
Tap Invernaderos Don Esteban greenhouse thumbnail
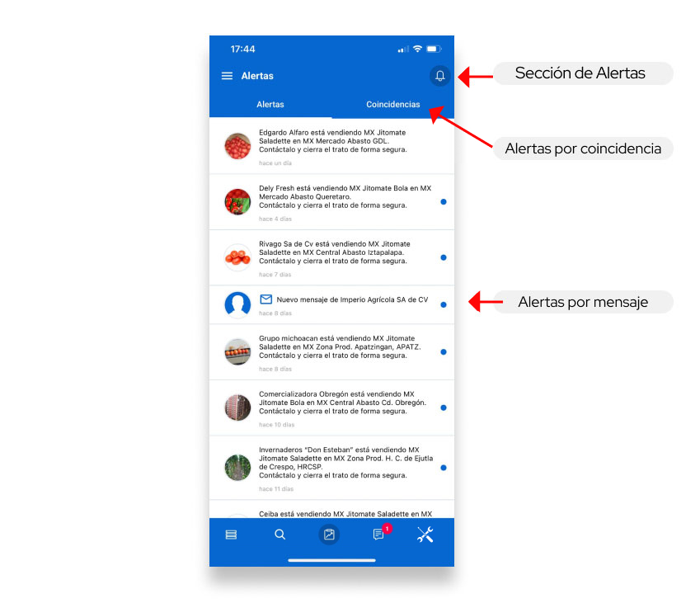coord(237,468)
